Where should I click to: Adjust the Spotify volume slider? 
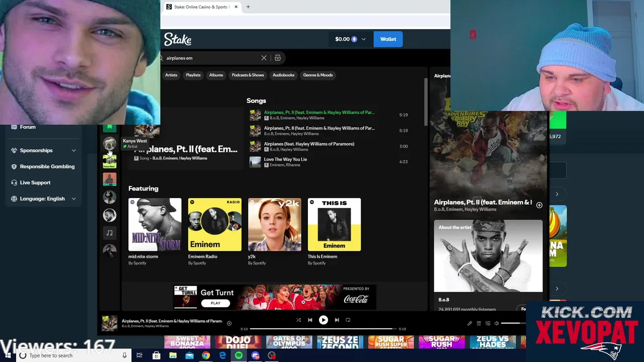(x=513, y=323)
